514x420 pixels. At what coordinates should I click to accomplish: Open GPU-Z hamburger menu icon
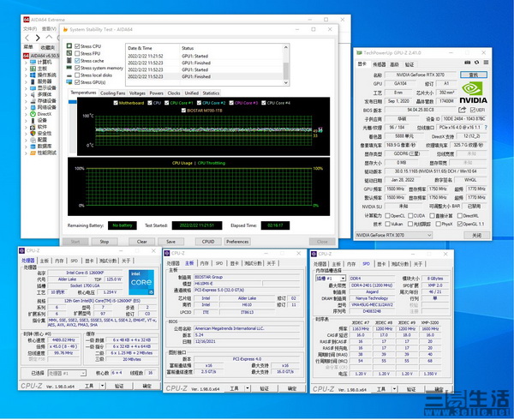click(485, 63)
